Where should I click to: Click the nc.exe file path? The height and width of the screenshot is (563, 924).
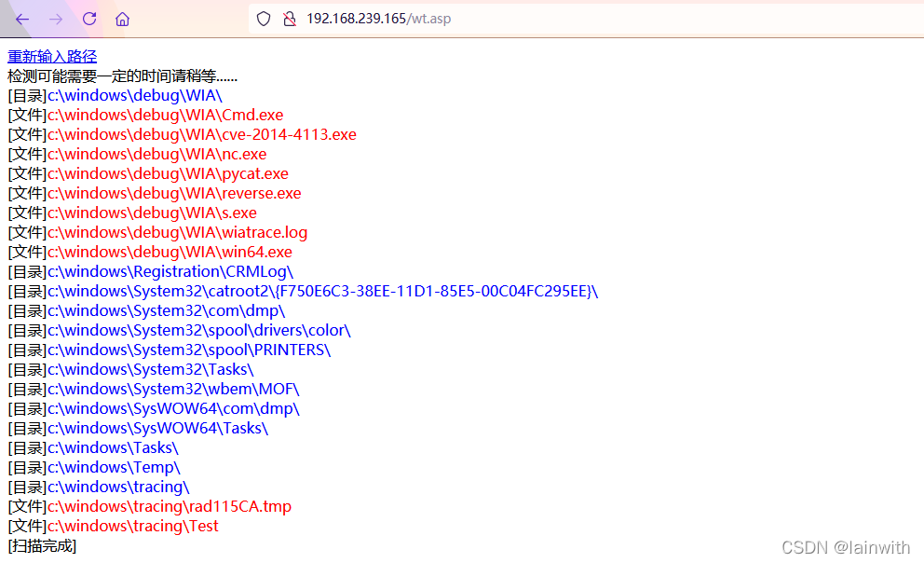(x=156, y=154)
